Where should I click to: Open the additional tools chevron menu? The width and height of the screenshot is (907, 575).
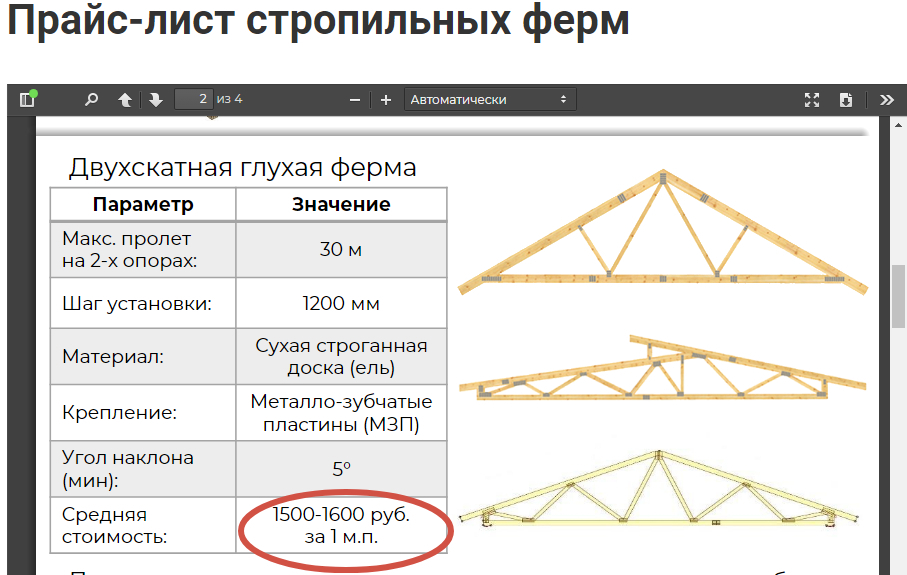click(x=887, y=99)
